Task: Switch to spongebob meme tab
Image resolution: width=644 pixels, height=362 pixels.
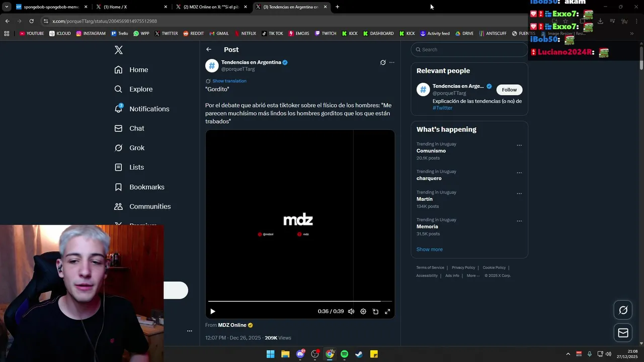Action: (x=52, y=7)
